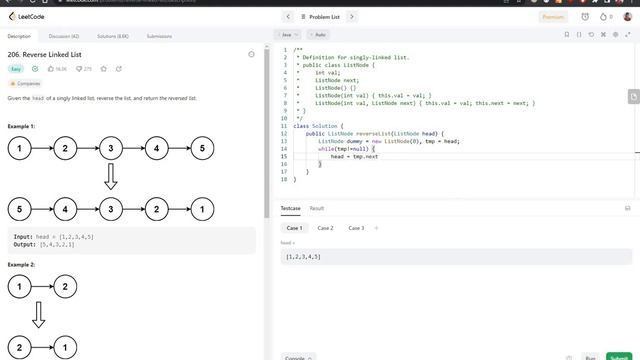Click the share icon under title

119,69
